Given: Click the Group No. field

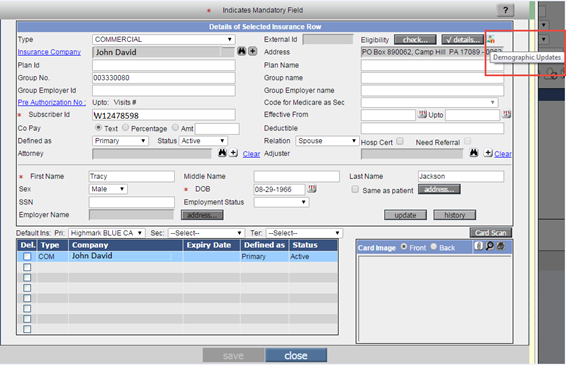Looking at the screenshot, I should tap(164, 77).
